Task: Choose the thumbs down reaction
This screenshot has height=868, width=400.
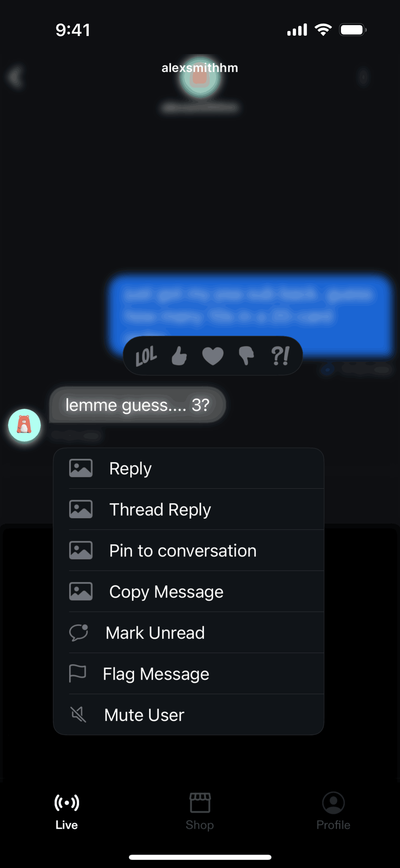Action: [246, 356]
